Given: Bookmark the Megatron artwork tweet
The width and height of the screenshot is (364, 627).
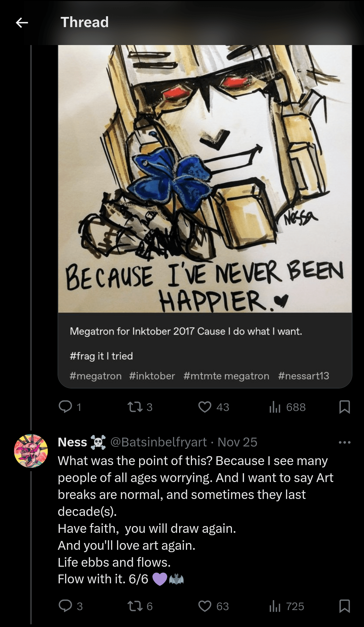Looking at the screenshot, I should (344, 406).
